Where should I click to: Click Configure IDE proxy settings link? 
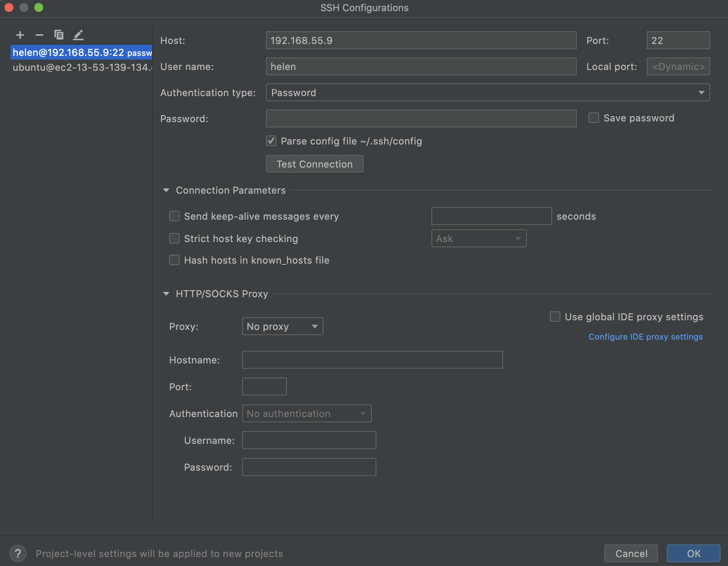[645, 337]
